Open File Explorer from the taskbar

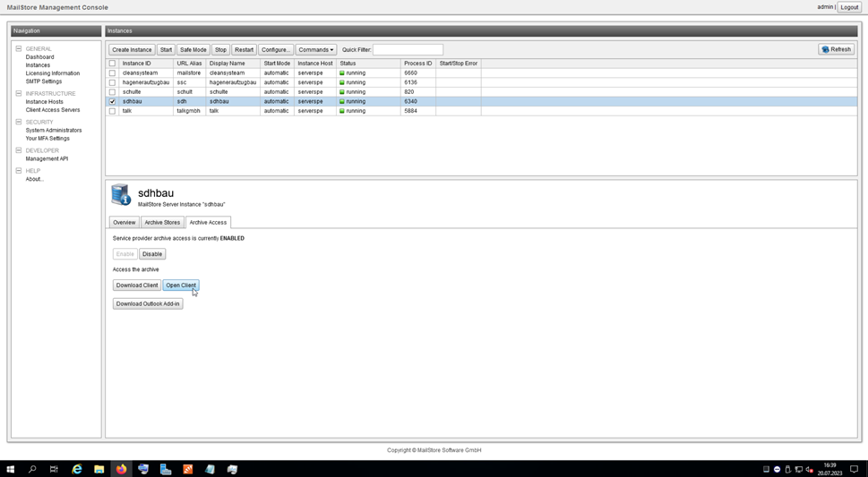coord(99,469)
